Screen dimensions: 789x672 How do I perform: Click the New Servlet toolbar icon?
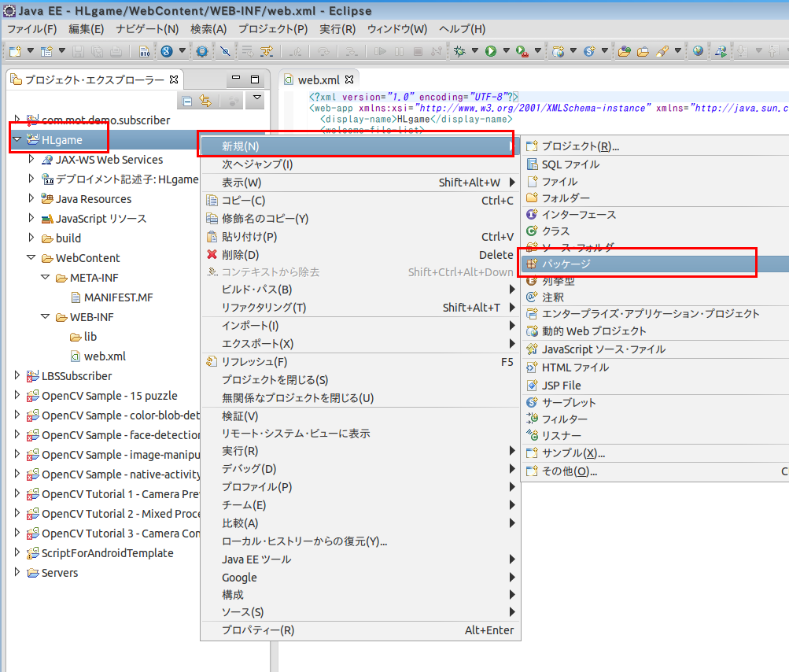[x=589, y=51]
